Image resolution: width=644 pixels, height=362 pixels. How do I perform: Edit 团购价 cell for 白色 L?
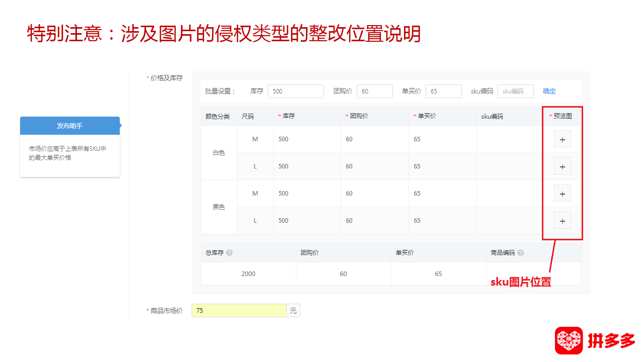375,166
